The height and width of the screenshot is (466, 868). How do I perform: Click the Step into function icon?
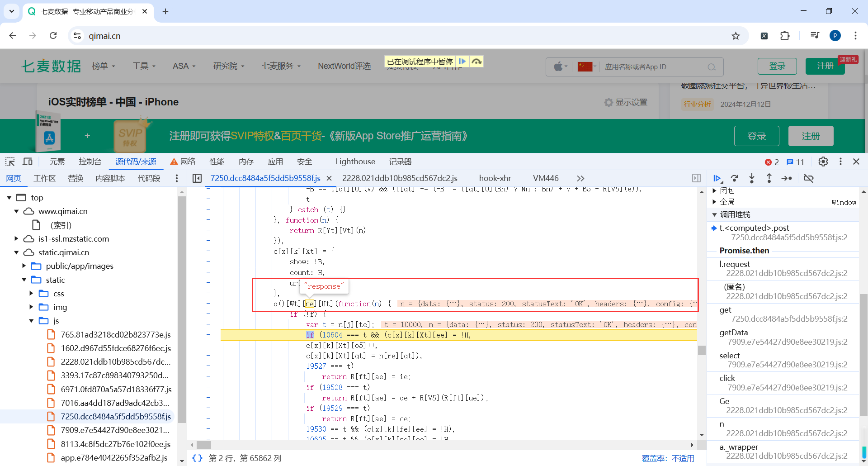[752, 178]
